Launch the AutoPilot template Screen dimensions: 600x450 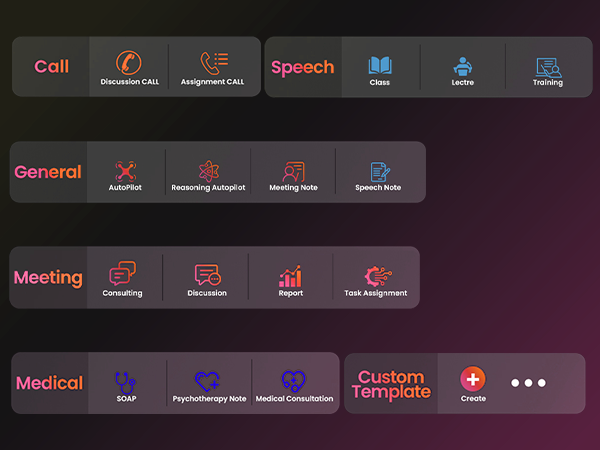point(125,171)
